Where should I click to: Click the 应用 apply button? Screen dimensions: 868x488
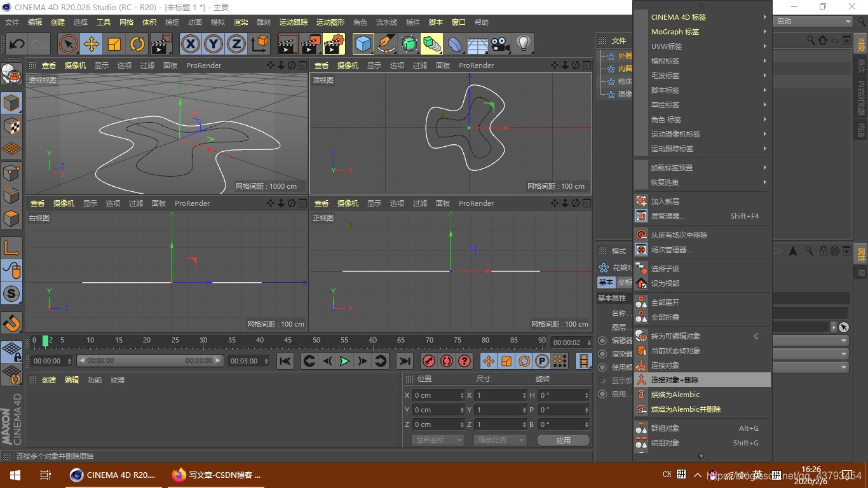click(563, 440)
